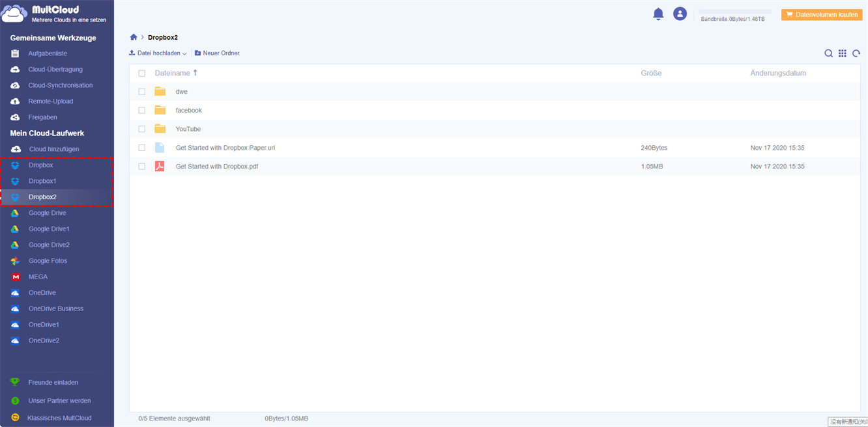Sort by the Dateiname column arrow
Viewport: 868px width, 427px height.
(x=195, y=73)
